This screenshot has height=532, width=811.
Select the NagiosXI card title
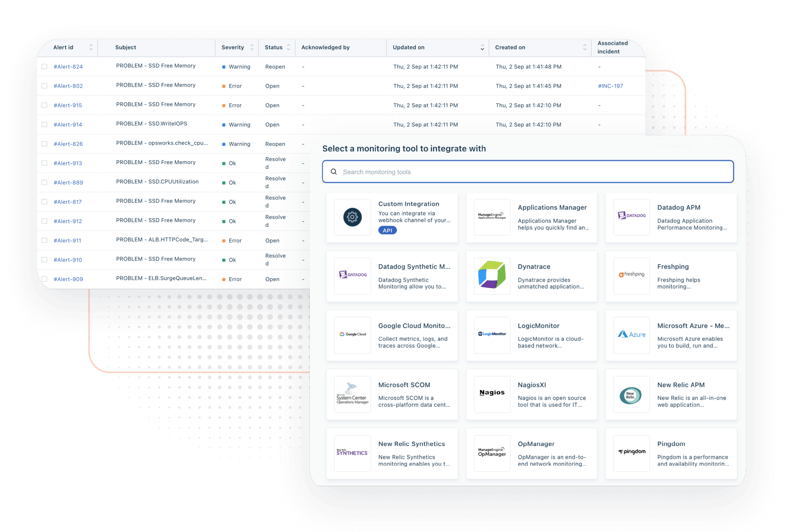(532, 385)
